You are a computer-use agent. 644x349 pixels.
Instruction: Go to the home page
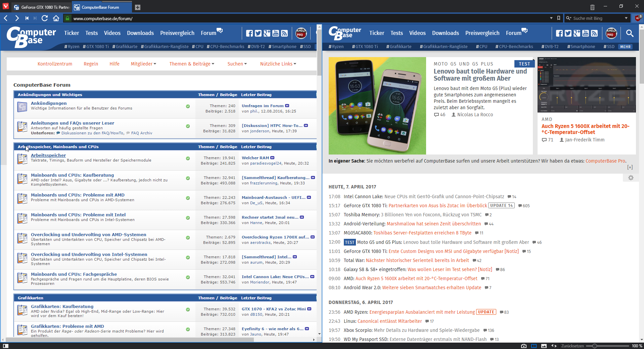(x=56, y=18)
